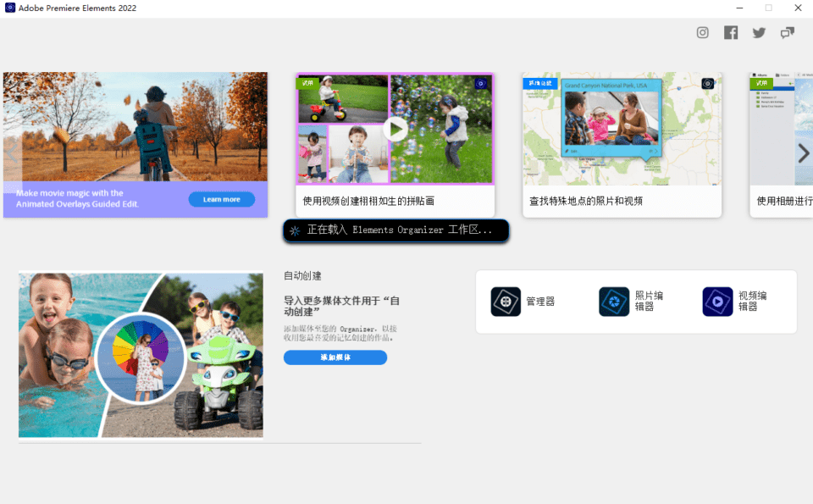Screen dimensions: 813x504
Task: Close the Premiere Elements window
Action: [x=798, y=8]
